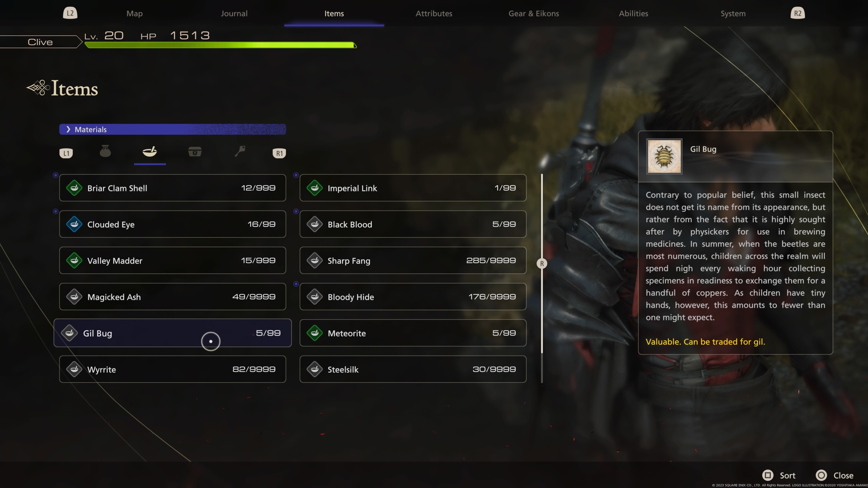Click the R2 next menu icon
Screen dimensions: 868x488
[x=797, y=13]
